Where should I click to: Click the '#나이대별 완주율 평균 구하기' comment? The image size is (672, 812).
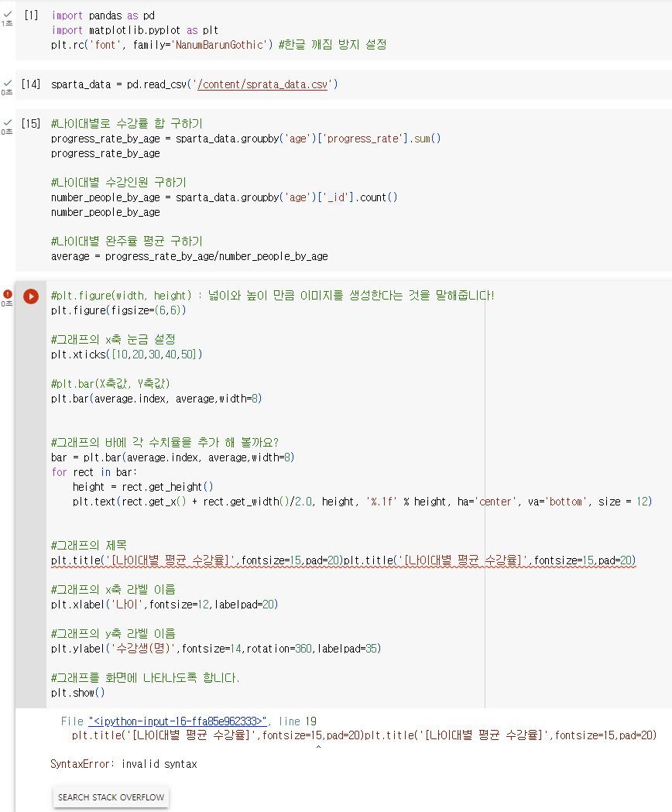[x=127, y=242]
